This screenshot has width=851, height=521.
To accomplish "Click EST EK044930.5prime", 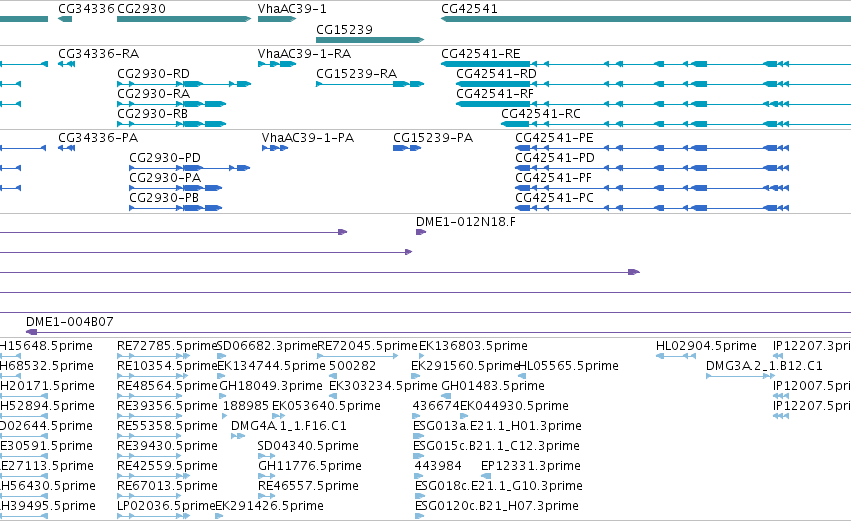I will tap(515, 406).
